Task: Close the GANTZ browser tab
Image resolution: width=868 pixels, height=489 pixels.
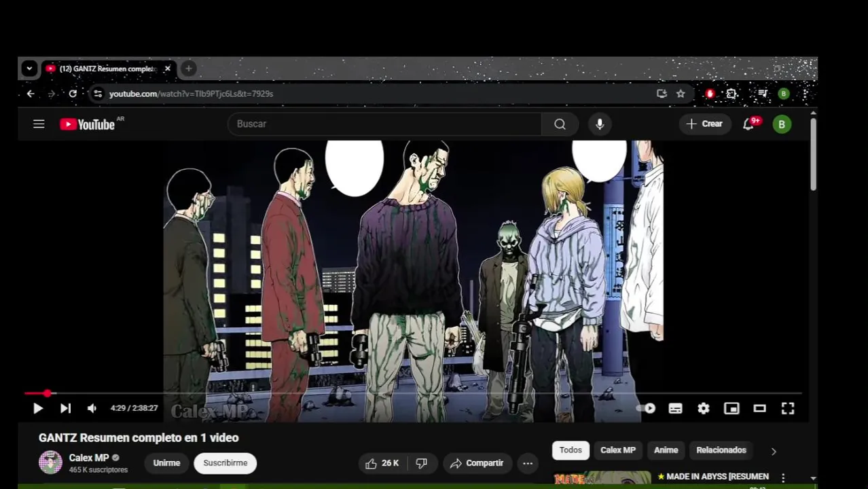Action: (167, 69)
